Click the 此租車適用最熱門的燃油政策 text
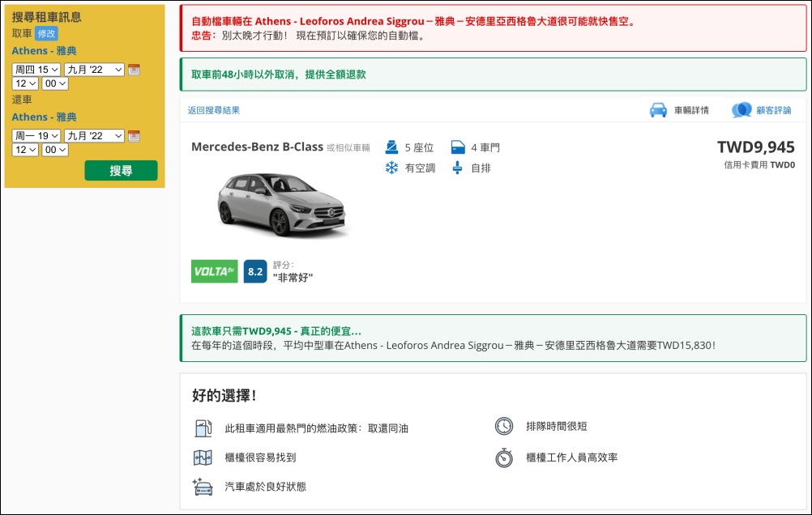 pos(316,428)
